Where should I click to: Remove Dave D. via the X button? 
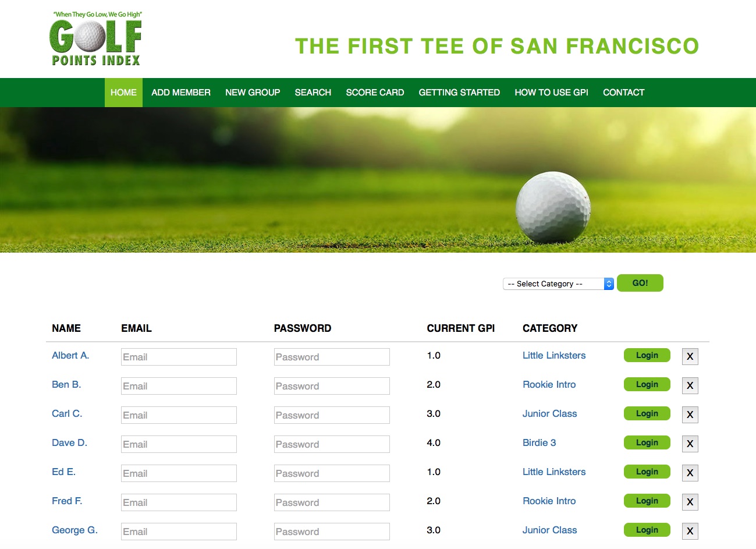coord(690,444)
